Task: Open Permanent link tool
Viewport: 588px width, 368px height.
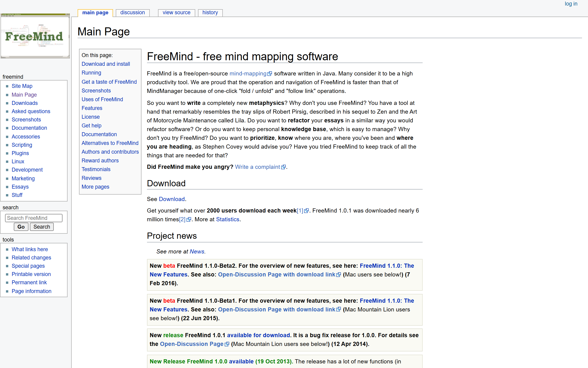Action: coord(29,282)
